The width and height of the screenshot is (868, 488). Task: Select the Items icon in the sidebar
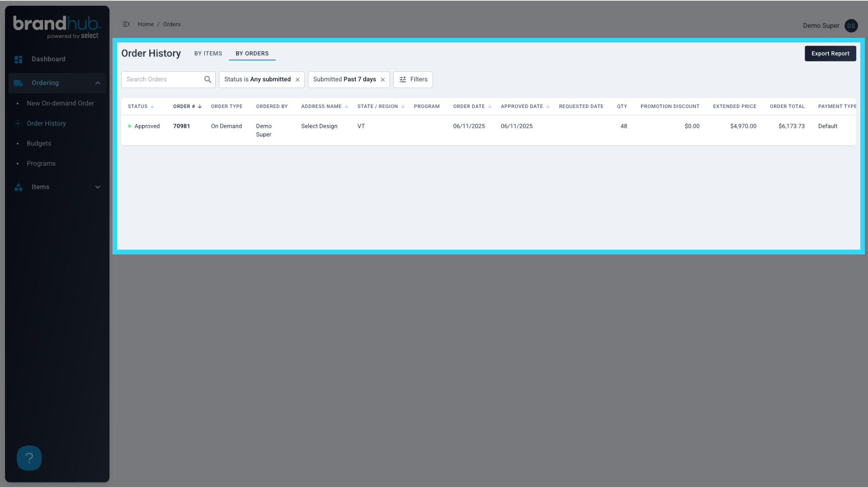pyautogui.click(x=19, y=187)
